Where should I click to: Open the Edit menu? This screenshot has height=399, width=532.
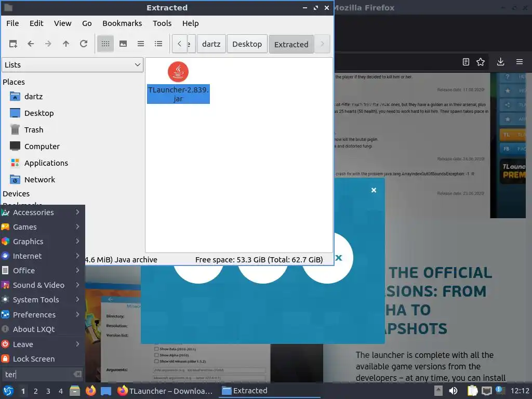(36, 23)
